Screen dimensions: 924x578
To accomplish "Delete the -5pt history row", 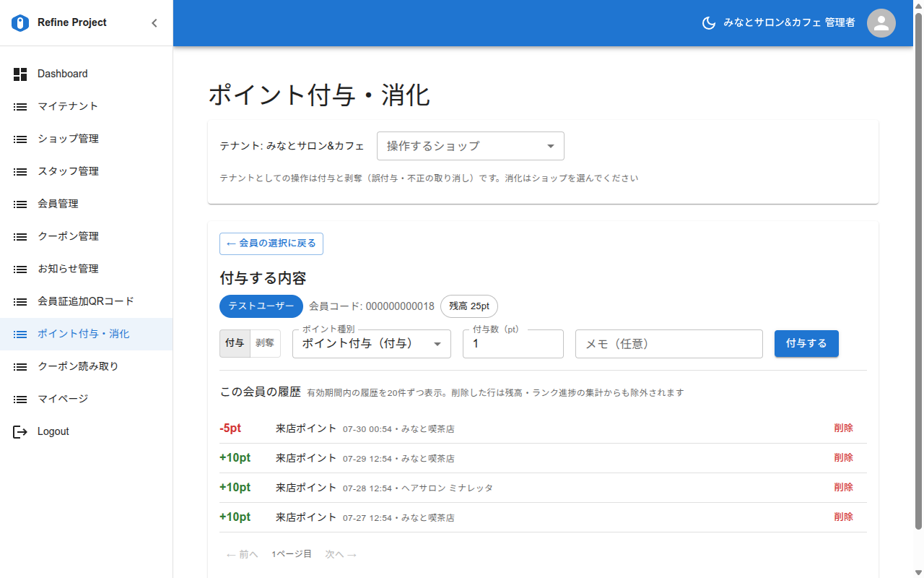I will pos(843,428).
